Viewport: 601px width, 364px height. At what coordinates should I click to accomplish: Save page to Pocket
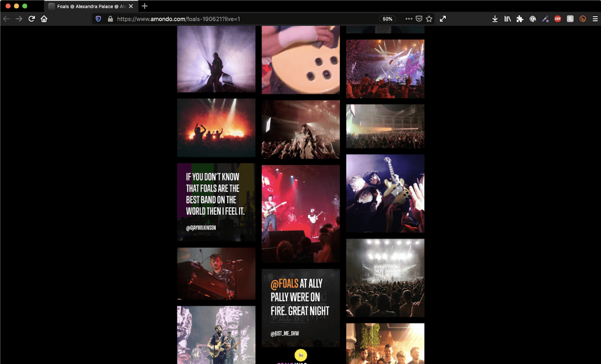point(419,19)
